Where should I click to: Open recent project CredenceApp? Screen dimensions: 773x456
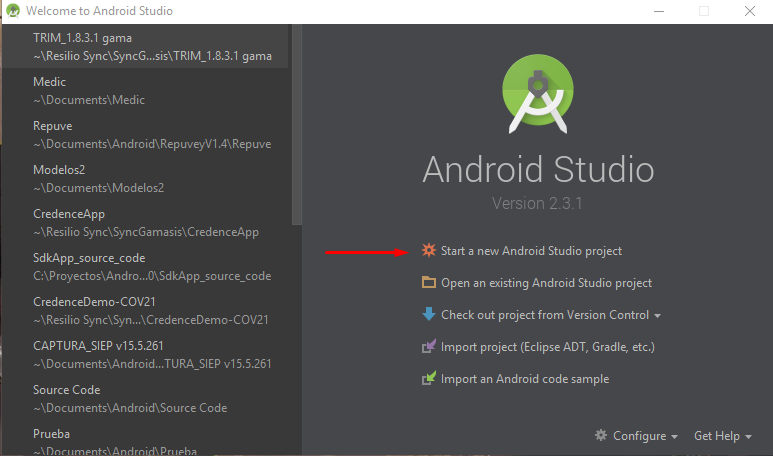coord(146,222)
